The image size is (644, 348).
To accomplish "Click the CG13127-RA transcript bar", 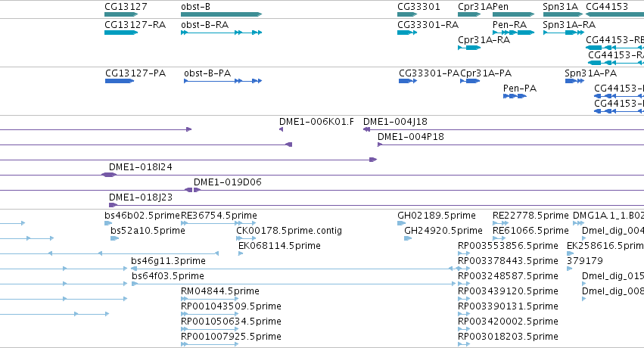I will [x=121, y=33].
